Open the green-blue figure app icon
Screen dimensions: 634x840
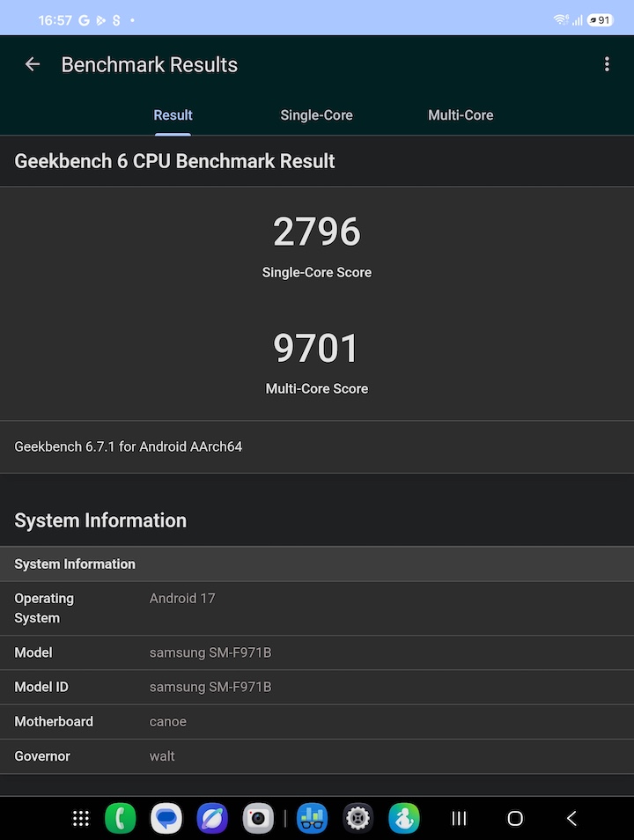404,818
